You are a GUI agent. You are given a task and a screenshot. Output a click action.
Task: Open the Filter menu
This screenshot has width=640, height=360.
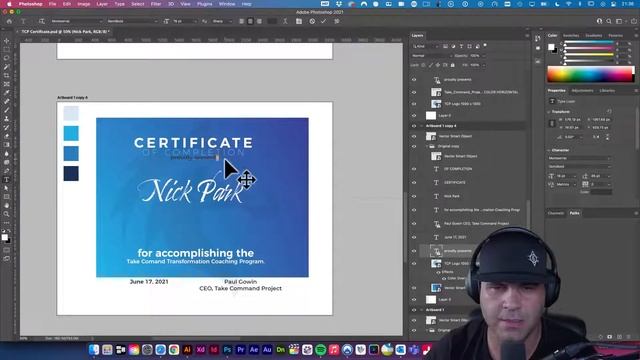point(156,4)
